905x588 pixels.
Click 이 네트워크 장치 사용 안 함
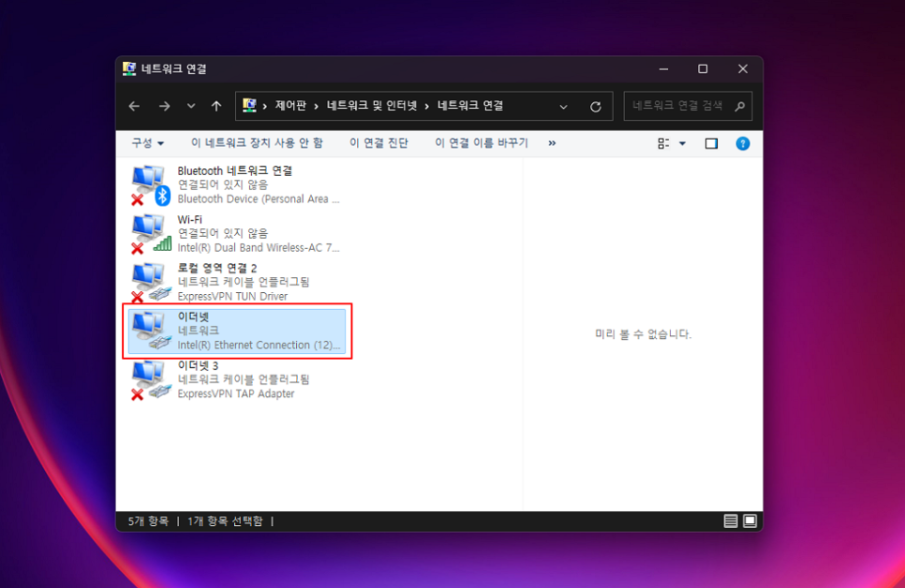click(257, 143)
